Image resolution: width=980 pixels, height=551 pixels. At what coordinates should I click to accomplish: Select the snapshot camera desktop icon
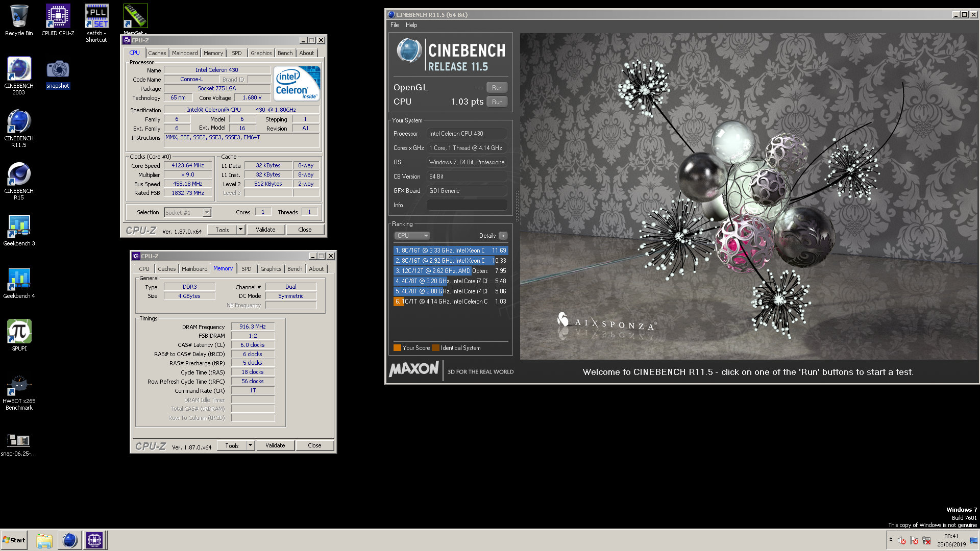coord(58,74)
